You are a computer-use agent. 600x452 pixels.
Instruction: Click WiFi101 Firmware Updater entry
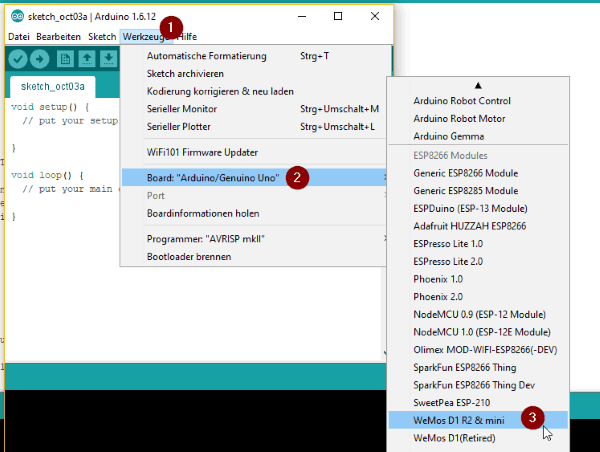point(203,152)
